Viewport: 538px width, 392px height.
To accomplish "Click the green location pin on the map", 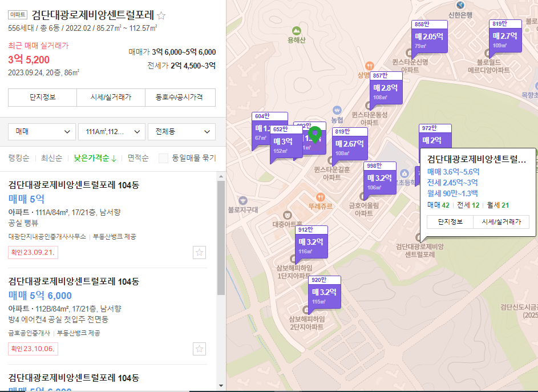I will (314, 134).
